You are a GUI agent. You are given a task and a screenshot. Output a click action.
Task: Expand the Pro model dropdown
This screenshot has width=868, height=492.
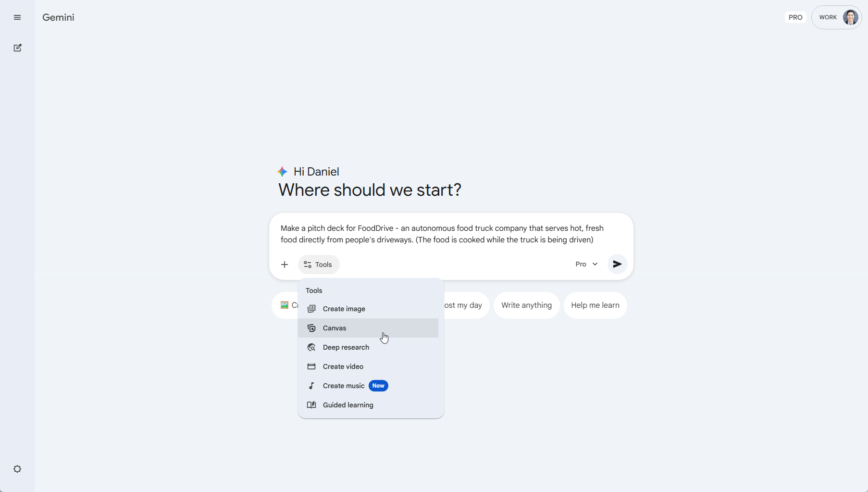coord(586,264)
